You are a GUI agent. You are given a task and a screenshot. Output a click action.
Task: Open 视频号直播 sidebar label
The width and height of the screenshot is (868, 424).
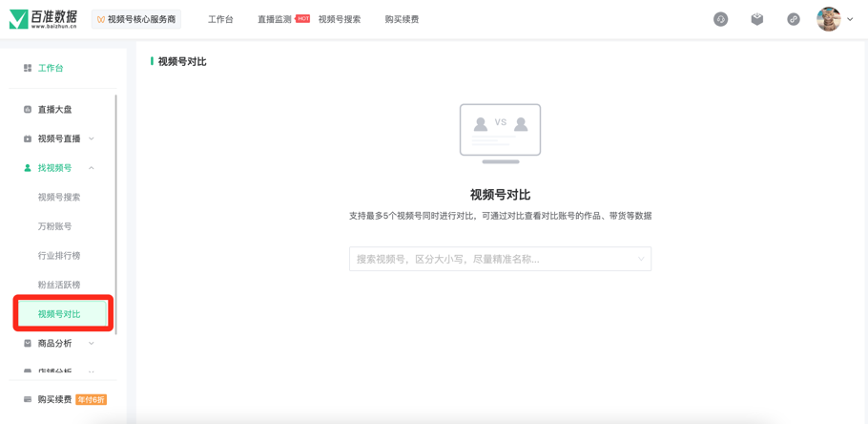[x=59, y=138]
